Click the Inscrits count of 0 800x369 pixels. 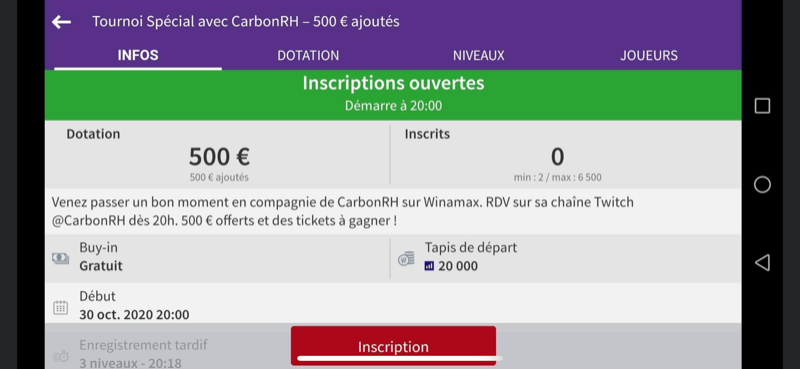point(557,157)
